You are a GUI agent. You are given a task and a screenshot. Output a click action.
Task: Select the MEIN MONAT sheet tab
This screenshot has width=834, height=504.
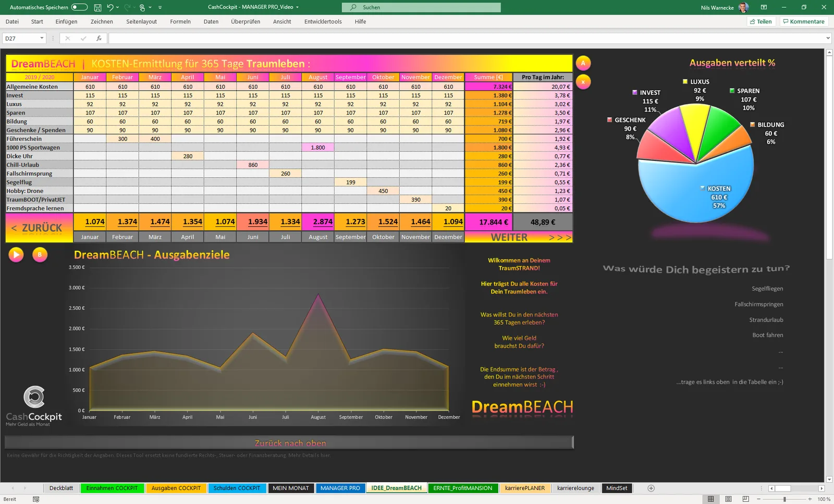pyautogui.click(x=290, y=488)
